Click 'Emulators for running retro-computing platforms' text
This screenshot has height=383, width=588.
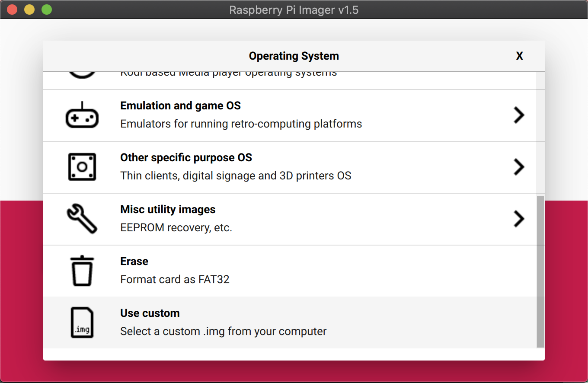click(241, 124)
